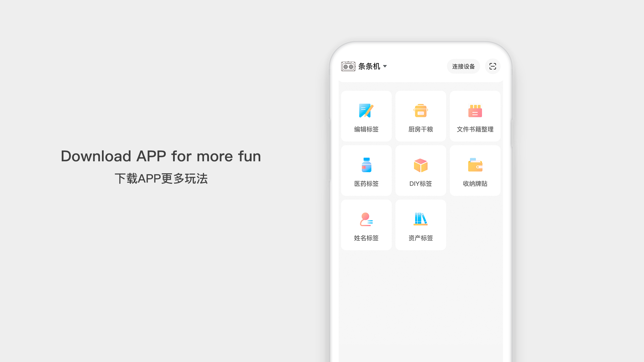
Task: Click the 收纳牌贴 card caption
Action: pyautogui.click(x=475, y=184)
